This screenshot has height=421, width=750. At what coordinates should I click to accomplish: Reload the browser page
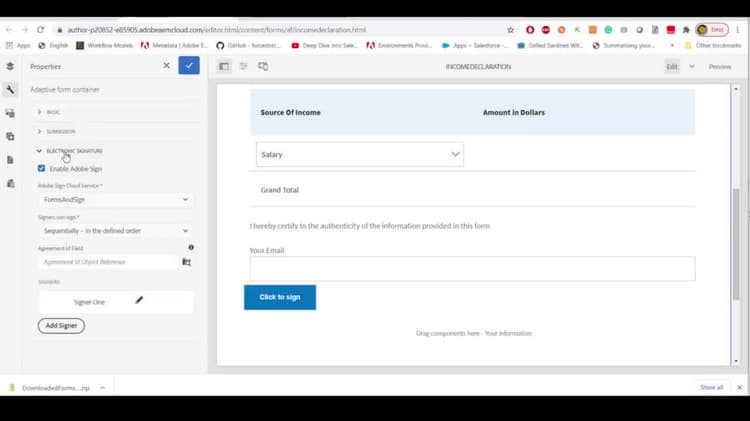click(41, 30)
